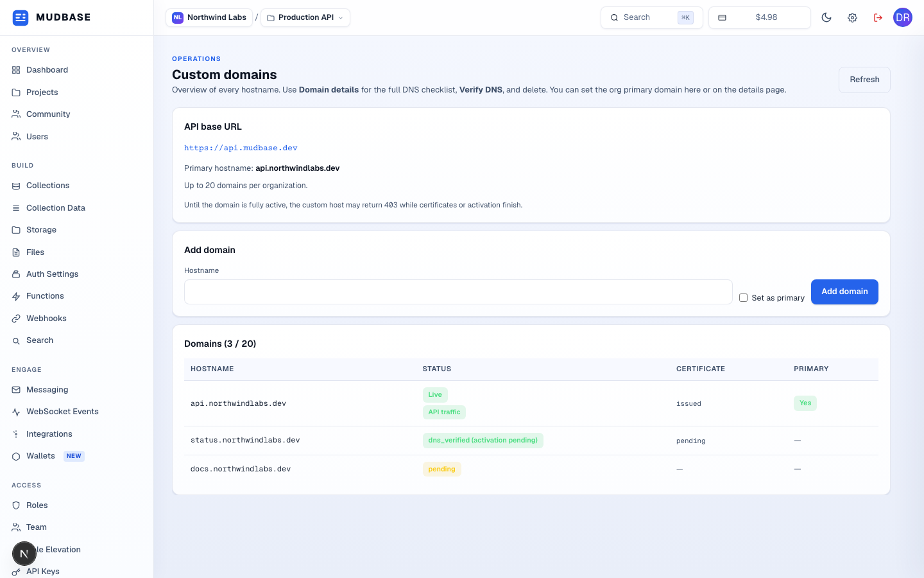Click the Webhooks link icon
The image size is (924, 578).
[16, 319]
